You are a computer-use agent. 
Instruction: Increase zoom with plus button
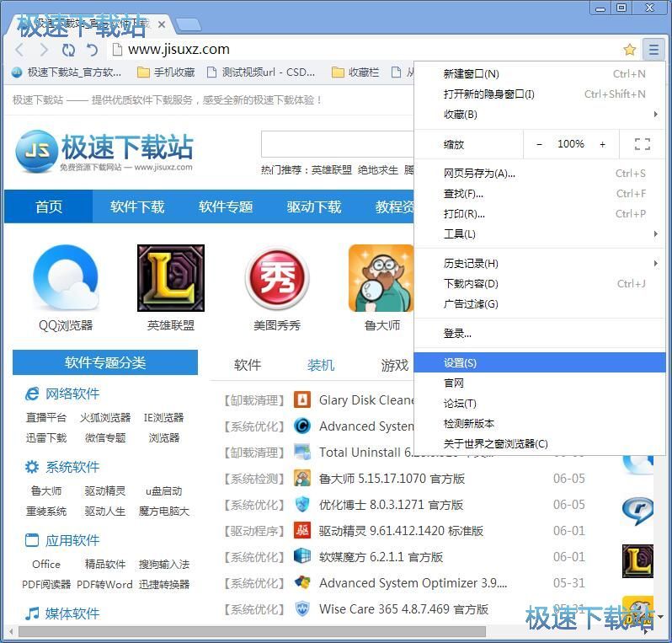click(x=603, y=144)
